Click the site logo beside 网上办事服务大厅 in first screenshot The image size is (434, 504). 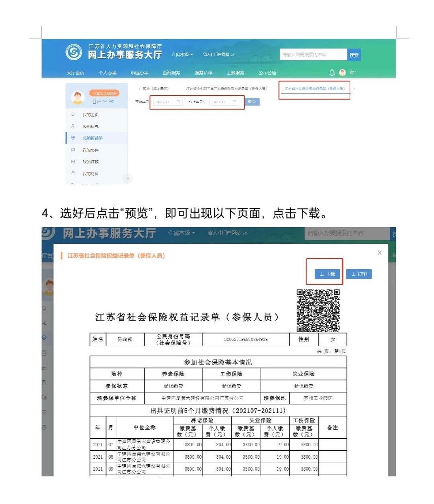tap(74, 52)
